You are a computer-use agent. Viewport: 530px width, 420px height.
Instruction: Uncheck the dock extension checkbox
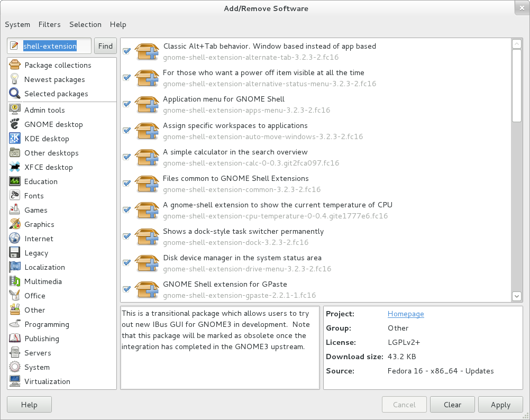(x=127, y=236)
